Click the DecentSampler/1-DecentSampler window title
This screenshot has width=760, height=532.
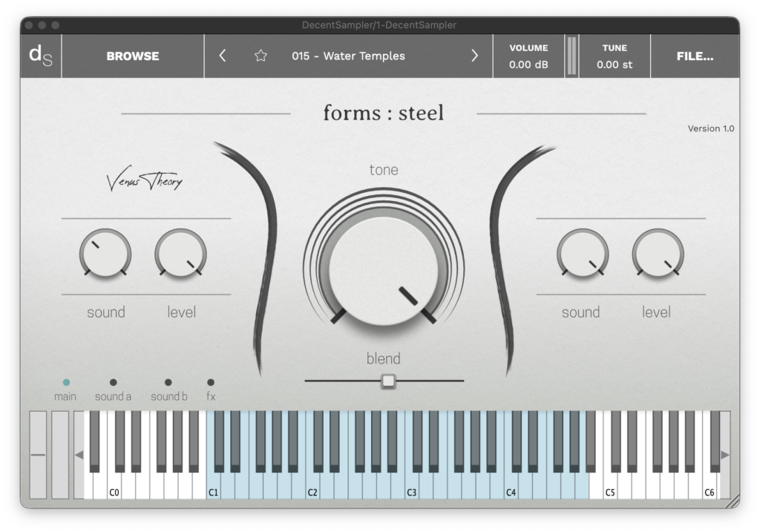379,24
